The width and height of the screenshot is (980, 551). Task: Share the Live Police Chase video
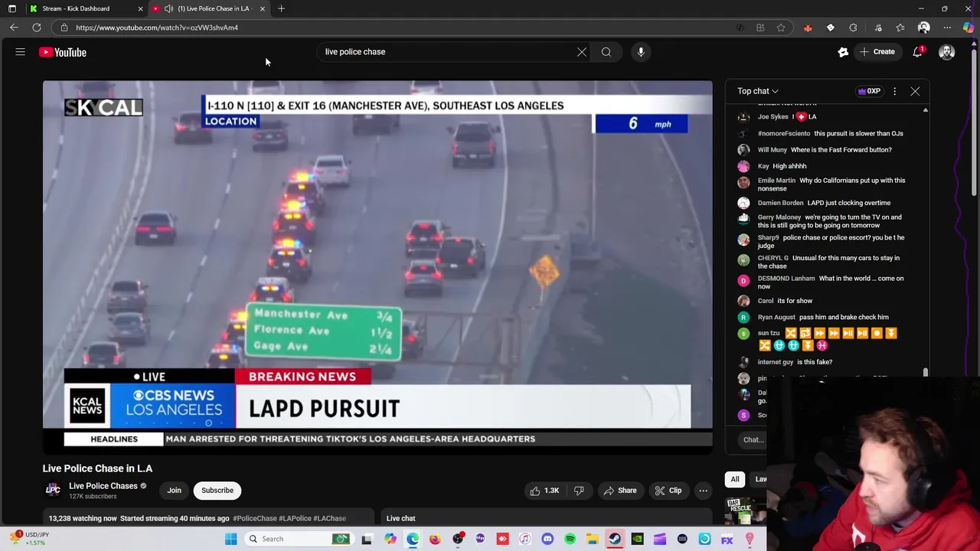619,491
